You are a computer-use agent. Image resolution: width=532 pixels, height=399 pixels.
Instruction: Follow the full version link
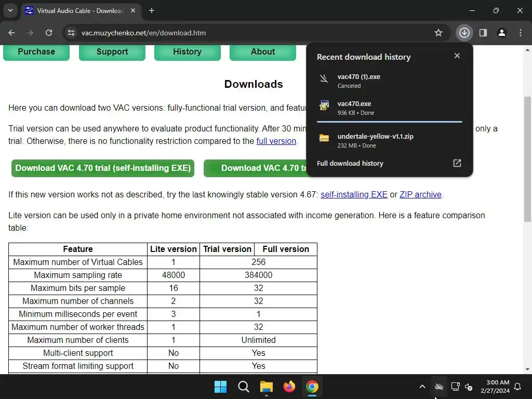[276, 141]
